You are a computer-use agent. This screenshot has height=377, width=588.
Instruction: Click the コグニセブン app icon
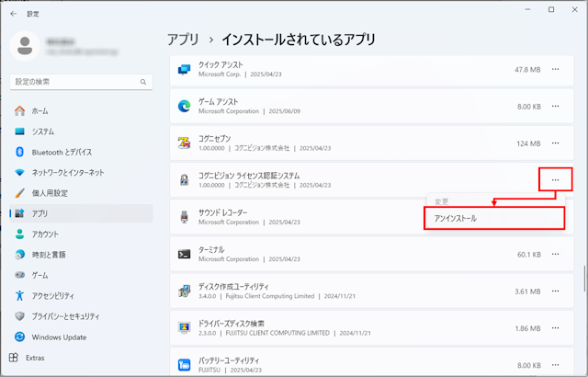[x=184, y=143]
